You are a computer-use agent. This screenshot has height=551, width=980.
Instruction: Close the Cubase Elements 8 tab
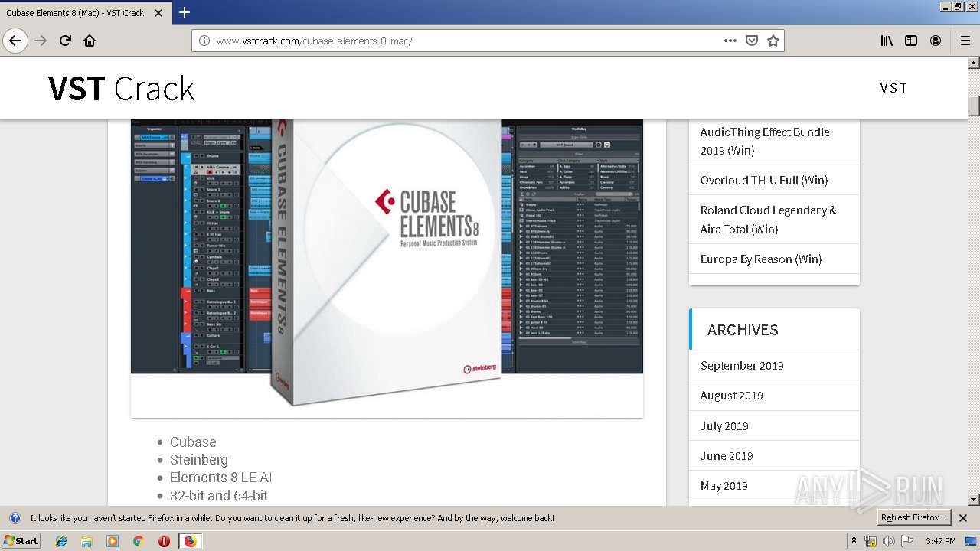coord(158,13)
